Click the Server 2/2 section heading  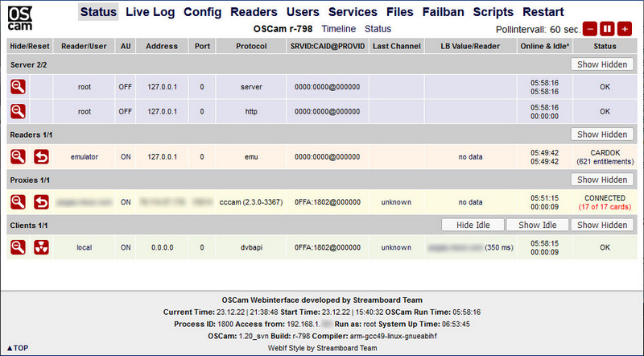pos(29,65)
